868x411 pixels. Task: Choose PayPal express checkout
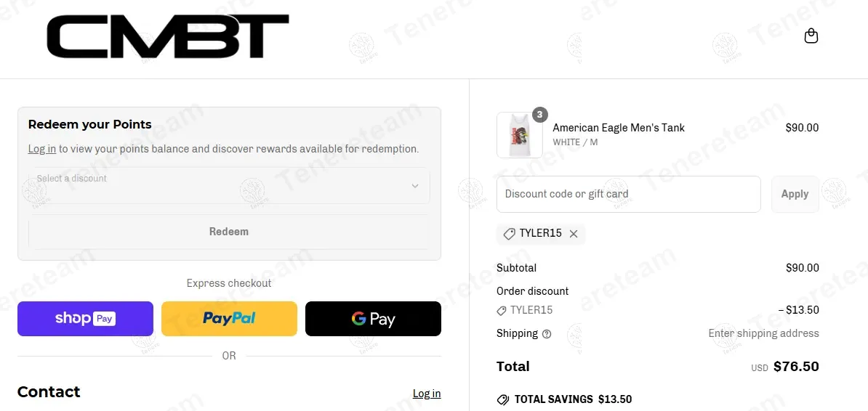(x=229, y=319)
